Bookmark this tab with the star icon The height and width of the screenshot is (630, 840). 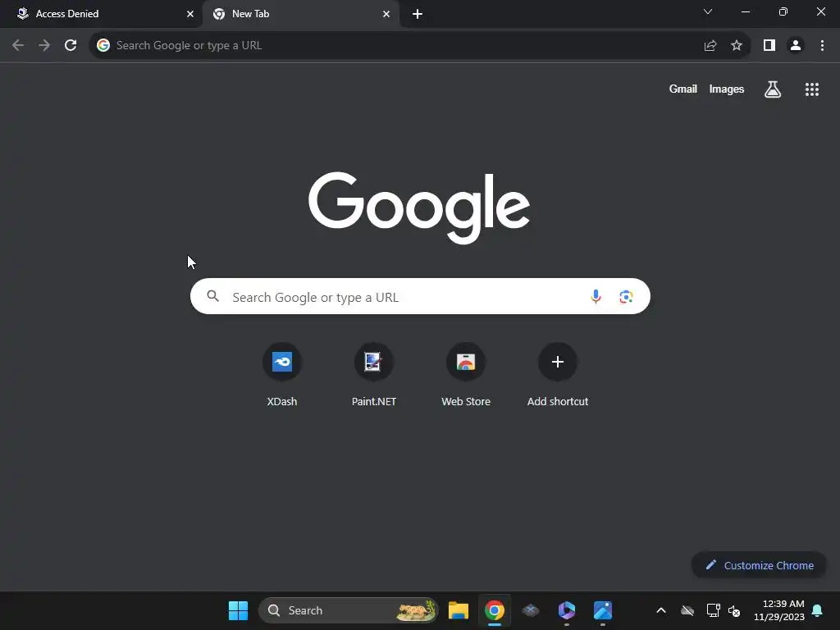[737, 46]
